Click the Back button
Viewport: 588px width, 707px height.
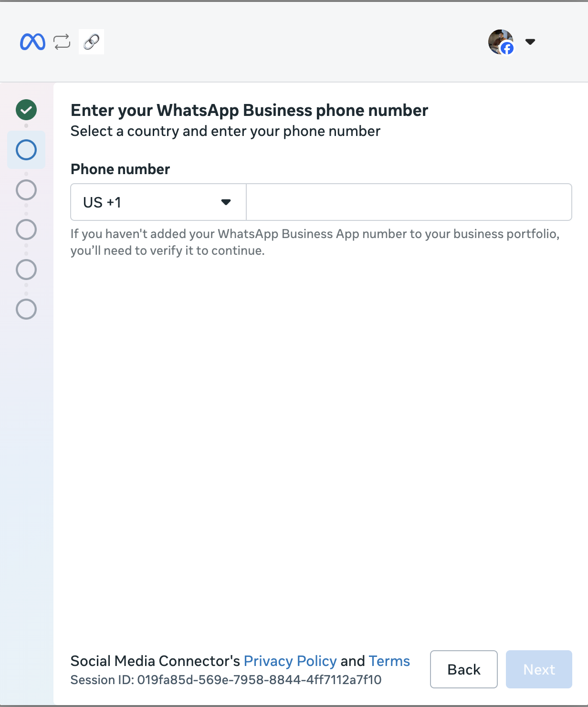[x=464, y=669]
